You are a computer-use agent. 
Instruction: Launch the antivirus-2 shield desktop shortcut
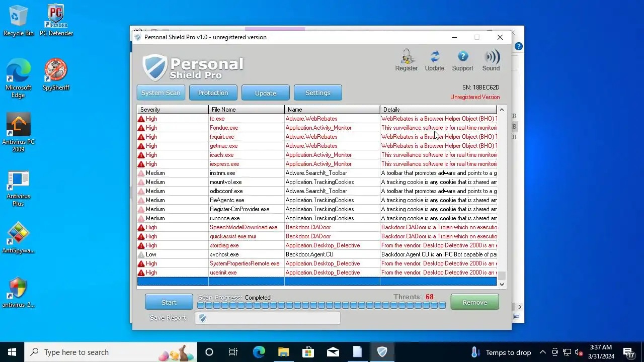click(19, 292)
